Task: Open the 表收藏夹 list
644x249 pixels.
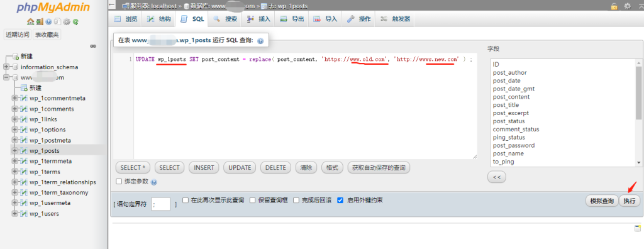Action: click(x=47, y=35)
